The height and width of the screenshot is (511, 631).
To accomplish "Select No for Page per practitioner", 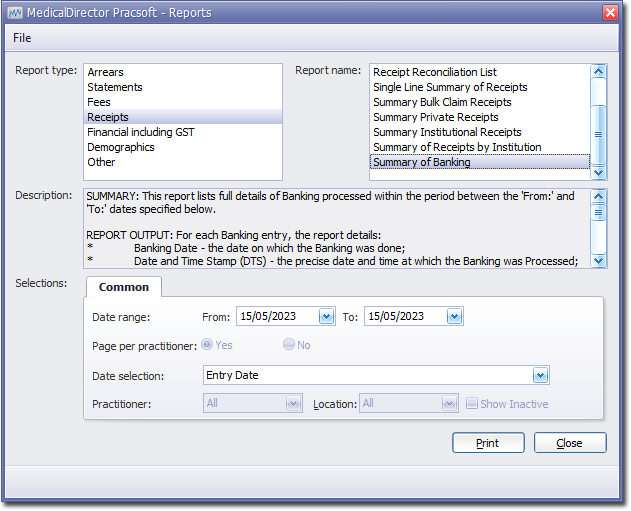I will click(289, 345).
